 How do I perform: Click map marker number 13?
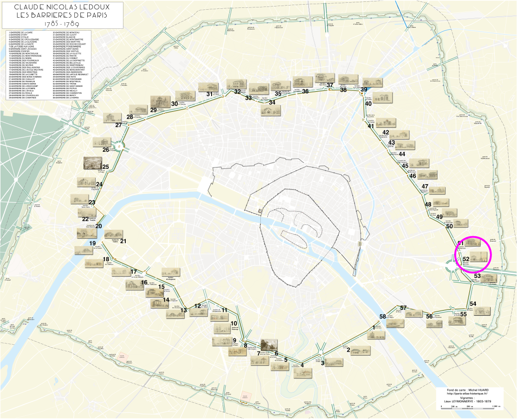point(183,310)
